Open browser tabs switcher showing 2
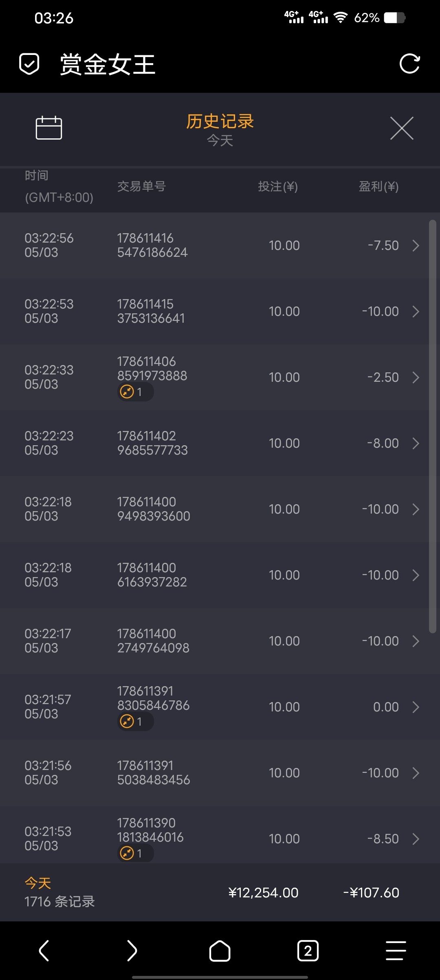Screen dimensions: 440x980 [308, 951]
